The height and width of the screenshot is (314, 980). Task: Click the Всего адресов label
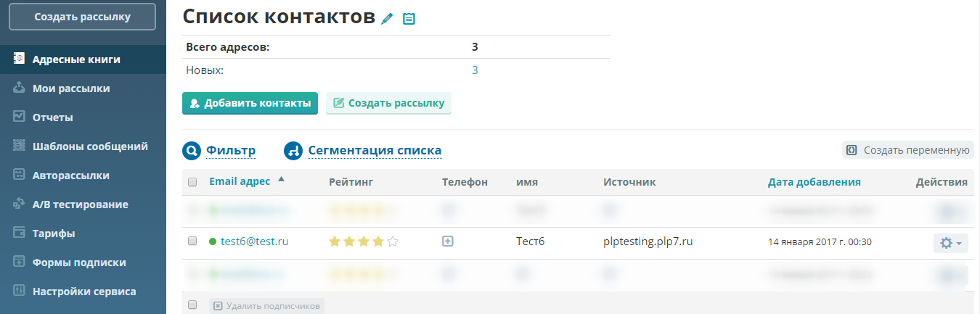tap(228, 47)
